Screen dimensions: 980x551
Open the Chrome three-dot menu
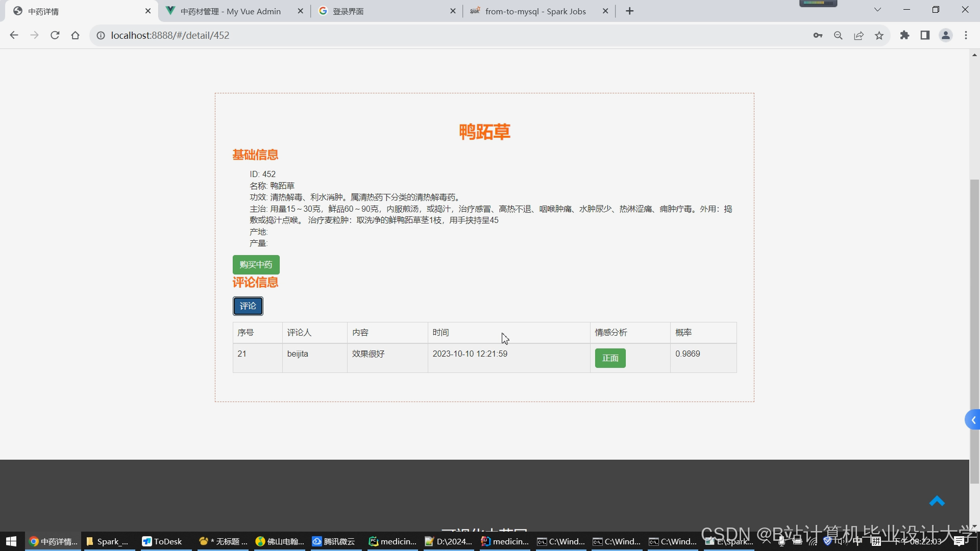tap(966, 35)
